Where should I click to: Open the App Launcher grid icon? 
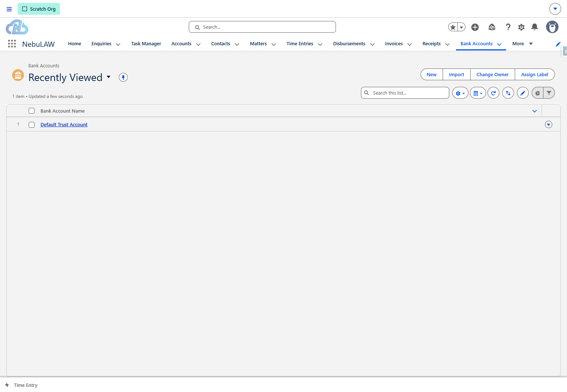pos(12,44)
